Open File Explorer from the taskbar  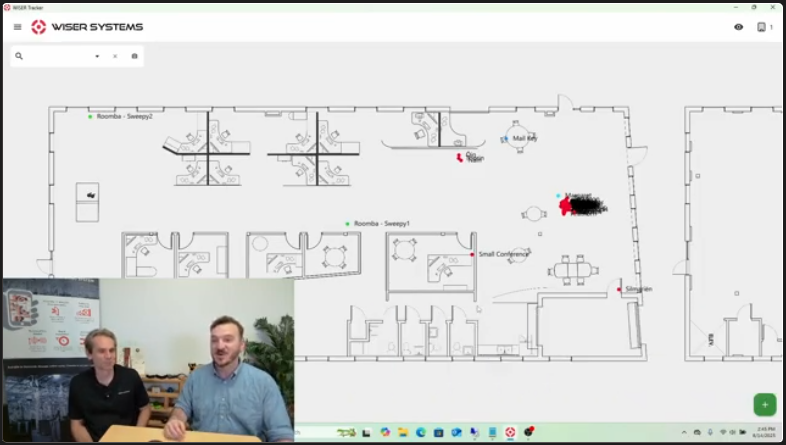click(403, 432)
